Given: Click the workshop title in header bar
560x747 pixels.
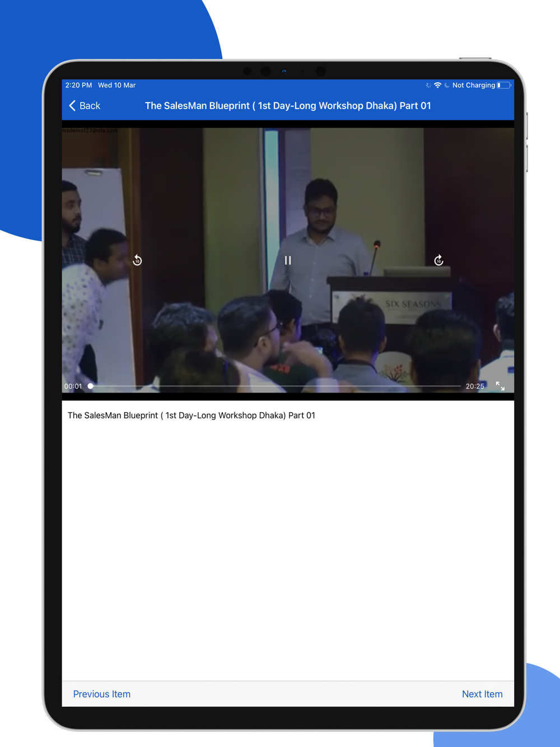Looking at the screenshot, I should pyautogui.click(x=288, y=106).
